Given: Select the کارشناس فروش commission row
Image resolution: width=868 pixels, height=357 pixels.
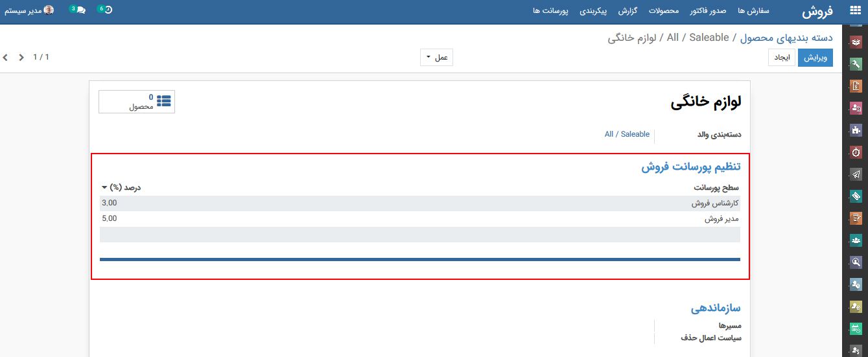Looking at the screenshot, I should (x=420, y=203).
